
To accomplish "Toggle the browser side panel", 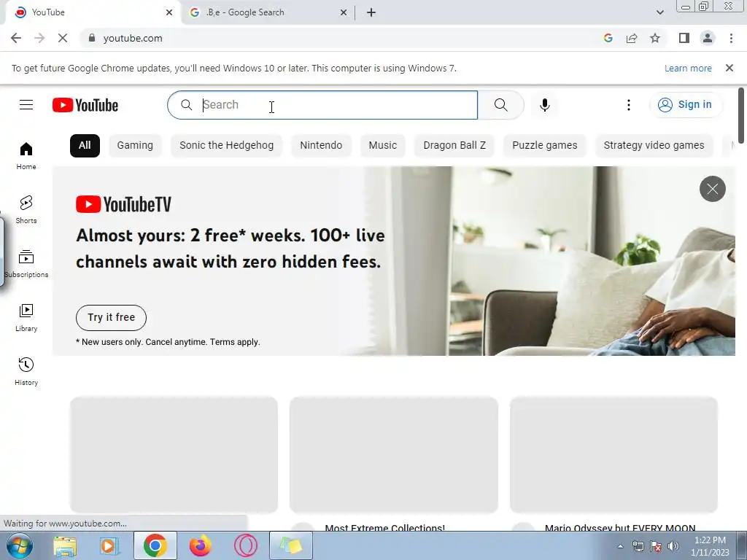I will (684, 38).
